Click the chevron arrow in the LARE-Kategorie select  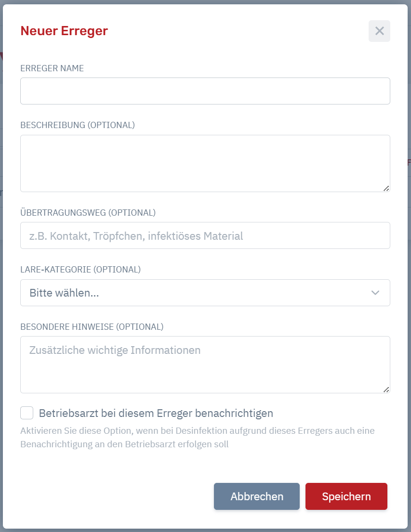[x=375, y=293]
